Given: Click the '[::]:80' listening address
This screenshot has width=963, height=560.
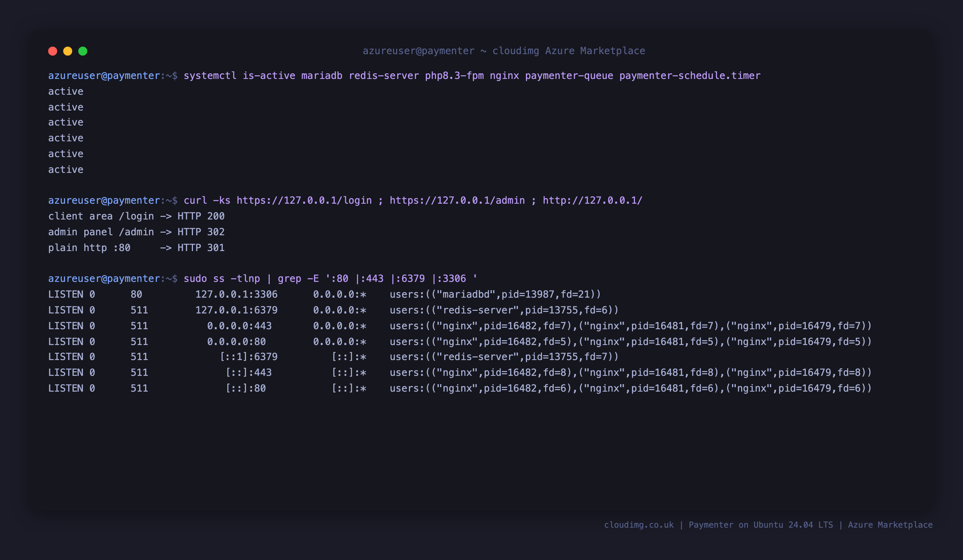Looking at the screenshot, I should pos(245,388).
